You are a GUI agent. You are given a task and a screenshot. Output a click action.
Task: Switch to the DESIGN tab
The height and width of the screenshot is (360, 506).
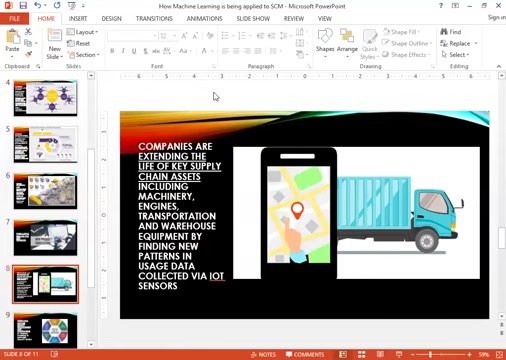(x=111, y=19)
